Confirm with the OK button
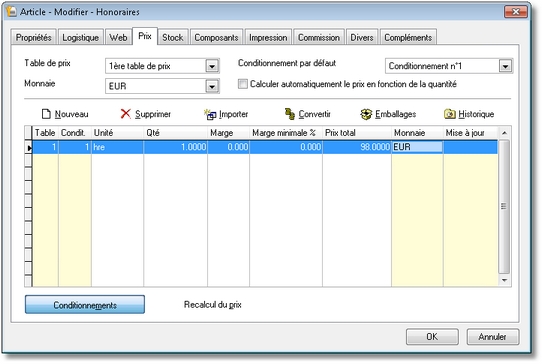 (432, 337)
